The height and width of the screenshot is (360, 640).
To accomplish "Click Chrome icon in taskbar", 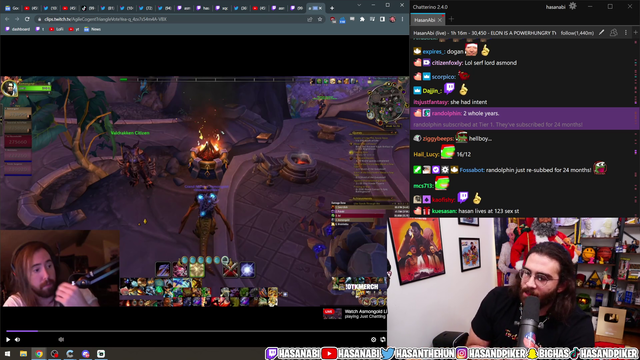I will 39,353.
